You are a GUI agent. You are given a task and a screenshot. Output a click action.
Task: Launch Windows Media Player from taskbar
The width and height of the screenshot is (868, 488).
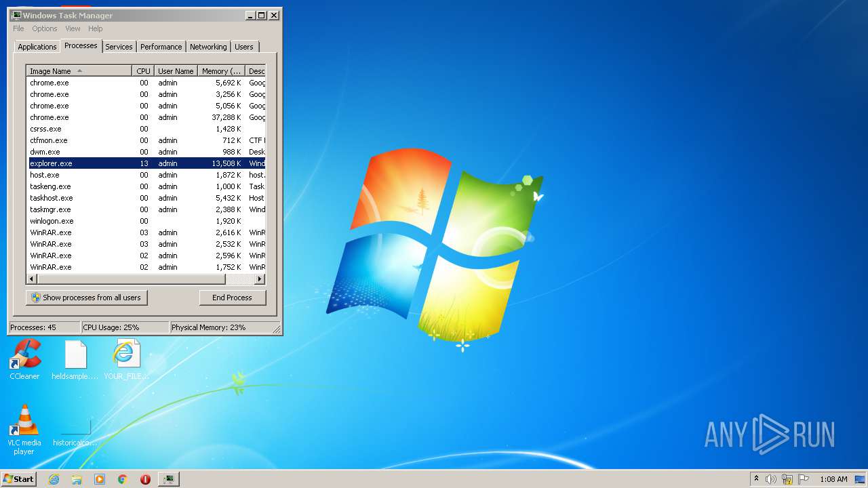[100, 479]
